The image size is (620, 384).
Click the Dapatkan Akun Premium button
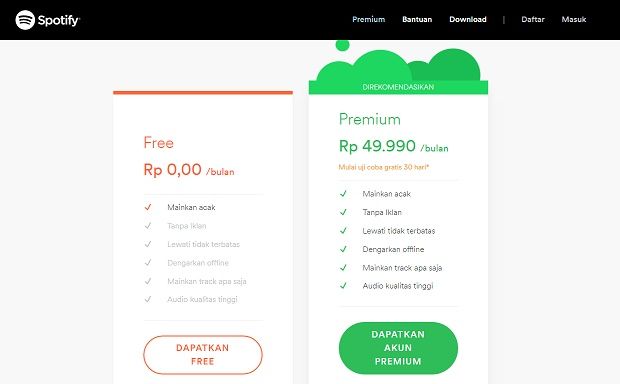point(398,348)
